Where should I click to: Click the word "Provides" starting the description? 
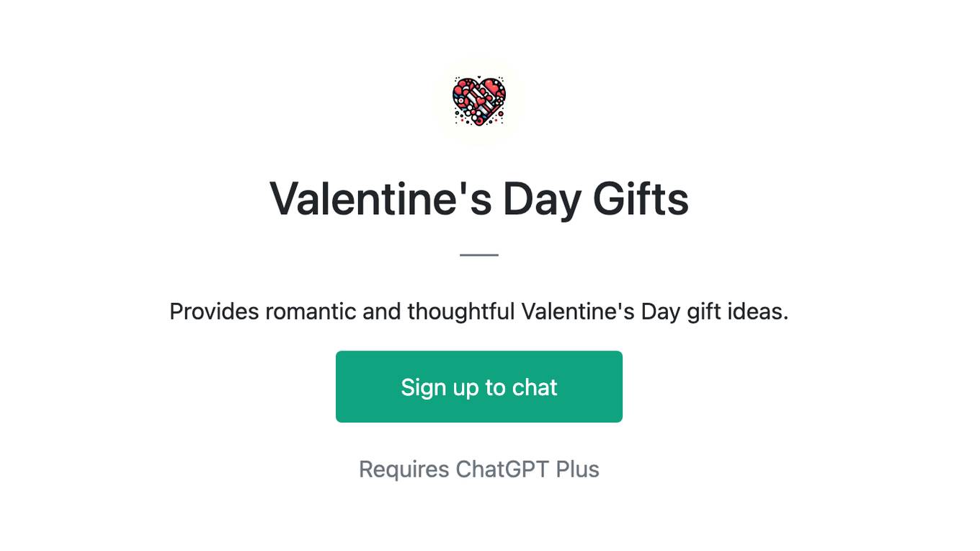214,312
